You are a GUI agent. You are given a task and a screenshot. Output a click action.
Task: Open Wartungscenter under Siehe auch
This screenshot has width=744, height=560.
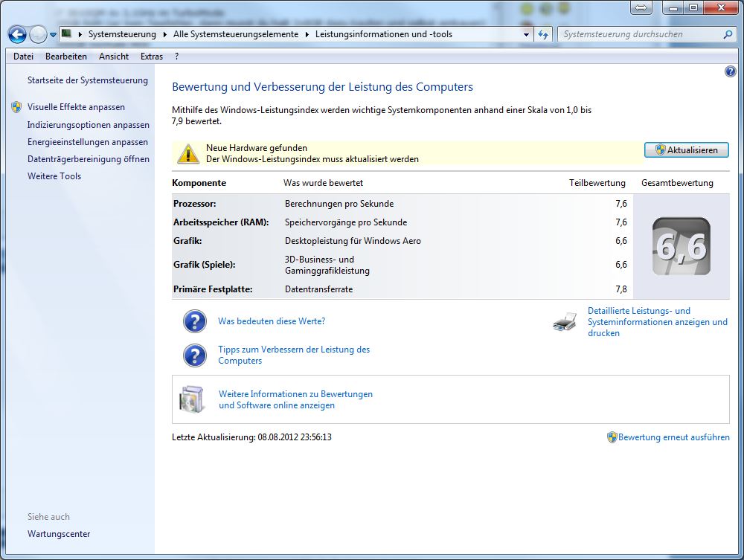[x=59, y=533]
